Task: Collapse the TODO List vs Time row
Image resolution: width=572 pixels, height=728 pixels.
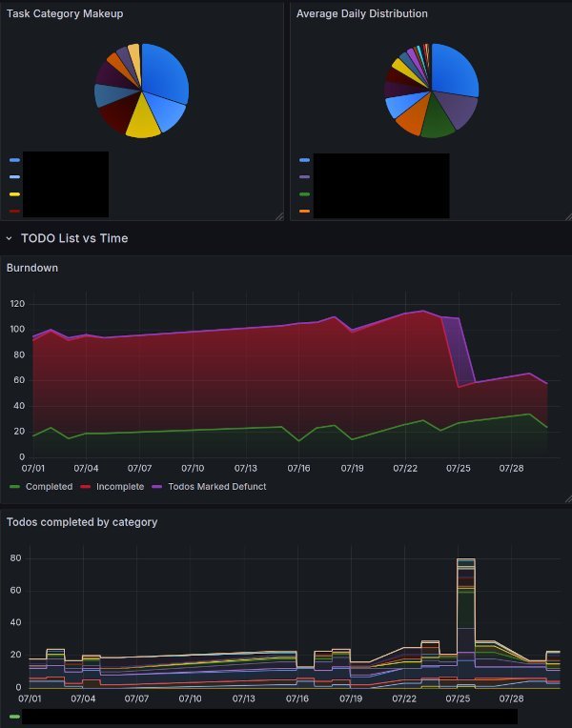Action: [x=10, y=238]
